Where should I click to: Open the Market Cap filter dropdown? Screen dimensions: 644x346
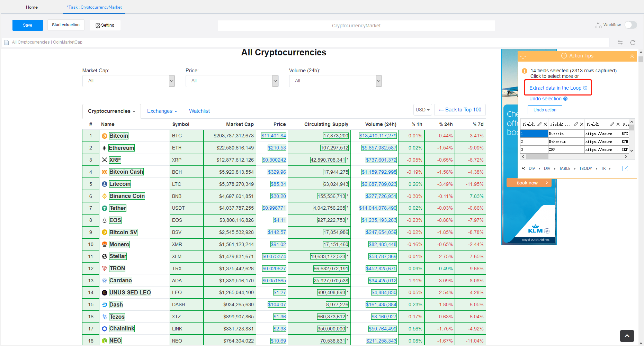click(x=128, y=81)
